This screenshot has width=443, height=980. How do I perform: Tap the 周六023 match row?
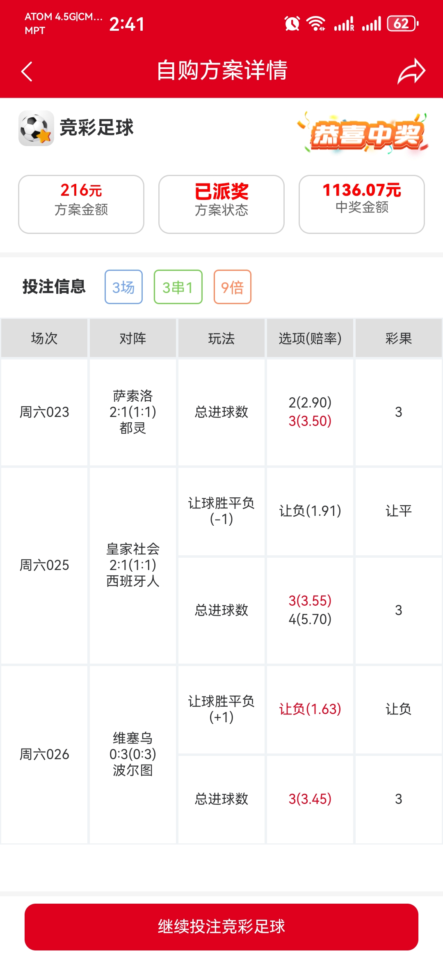tap(221, 412)
